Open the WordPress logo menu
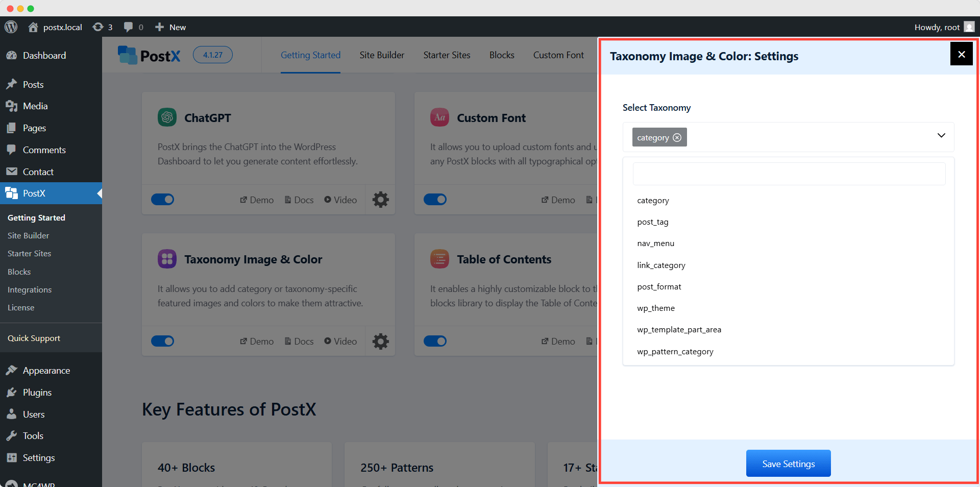This screenshot has width=980, height=487. (x=11, y=27)
